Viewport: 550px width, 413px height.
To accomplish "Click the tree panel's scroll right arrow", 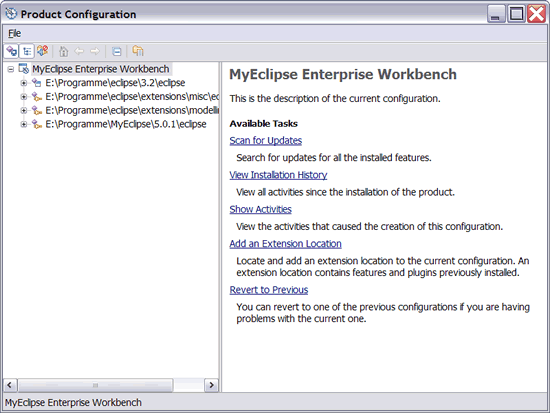I will coord(211,385).
